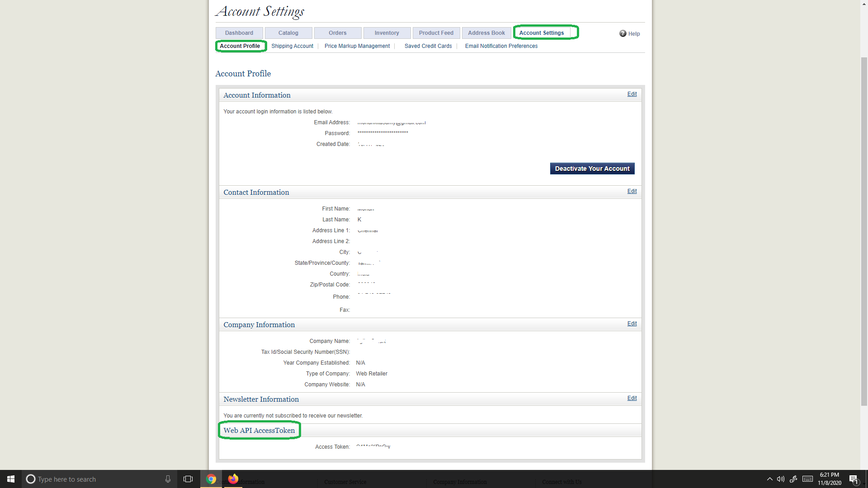Viewport: 868px width, 488px height.
Task: Show hidden system tray icons
Action: coord(769,479)
